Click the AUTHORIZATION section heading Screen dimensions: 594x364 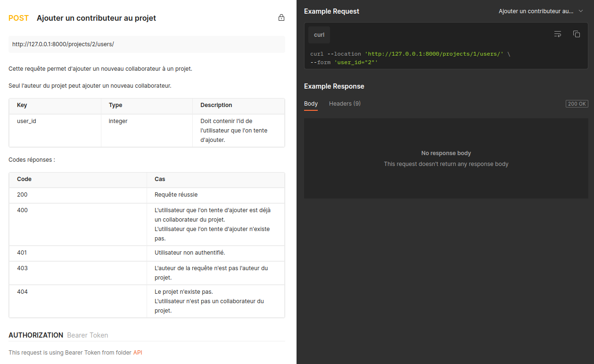point(36,335)
